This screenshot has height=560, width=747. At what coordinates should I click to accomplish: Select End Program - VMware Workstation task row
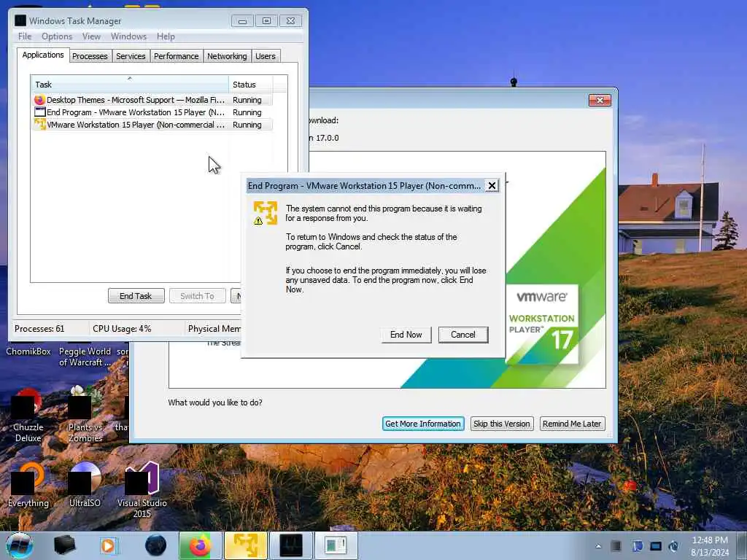(x=152, y=112)
